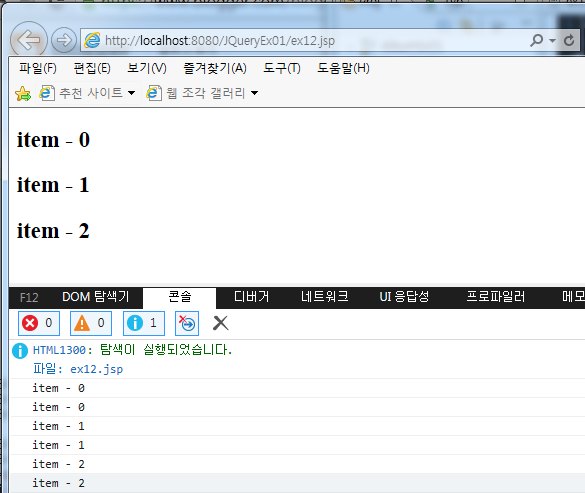Screen dimensions: 585x493
Task: Open the 웹 조각 갤러리 favorites link
Action: click(x=196, y=93)
